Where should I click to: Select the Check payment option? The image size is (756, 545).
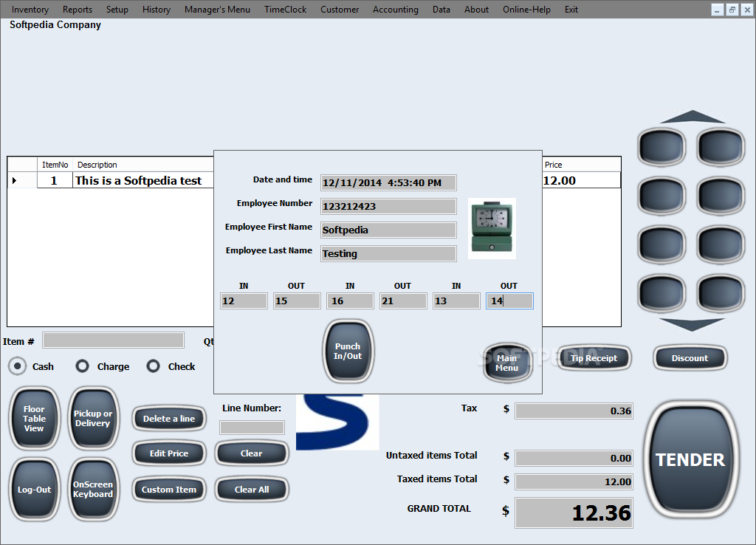point(154,366)
